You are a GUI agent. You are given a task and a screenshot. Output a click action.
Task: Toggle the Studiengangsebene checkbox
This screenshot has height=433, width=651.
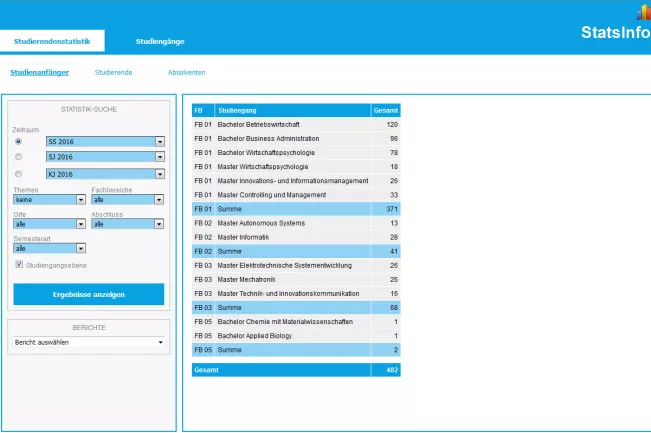coord(19,264)
